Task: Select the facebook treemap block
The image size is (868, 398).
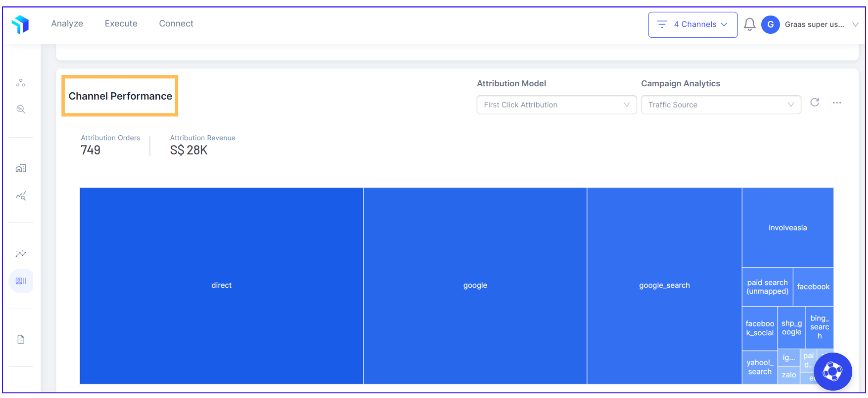Action: coord(813,287)
